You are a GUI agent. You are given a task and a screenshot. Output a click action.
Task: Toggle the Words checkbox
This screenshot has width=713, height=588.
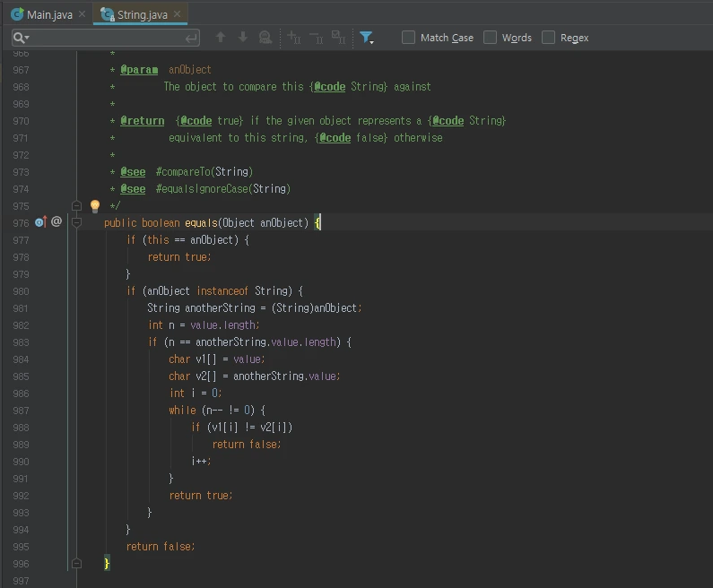point(491,38)
